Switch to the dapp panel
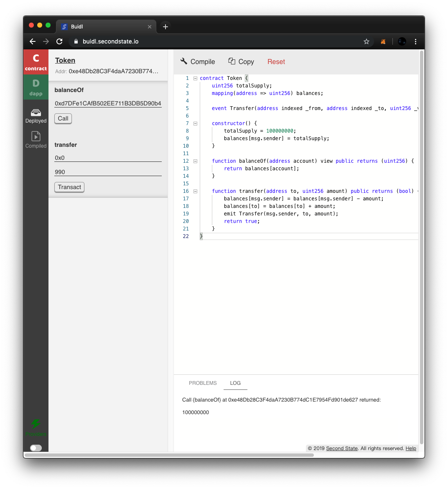This screenshot has height=489, width=448. click(36, 87)
